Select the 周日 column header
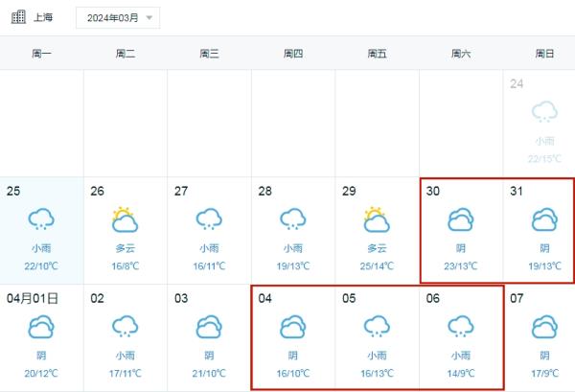Viewport: 575px width, 392px height. click(x=544, y=54)
